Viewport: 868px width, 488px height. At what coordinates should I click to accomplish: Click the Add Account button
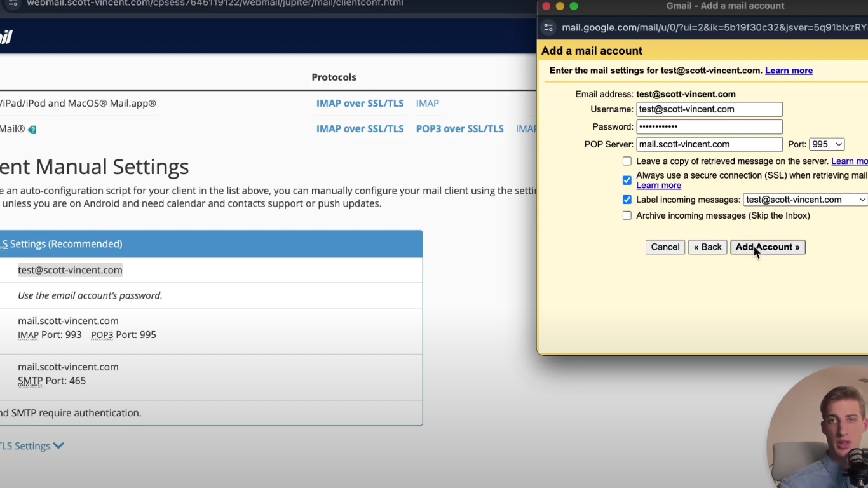(x=768, y=247)
